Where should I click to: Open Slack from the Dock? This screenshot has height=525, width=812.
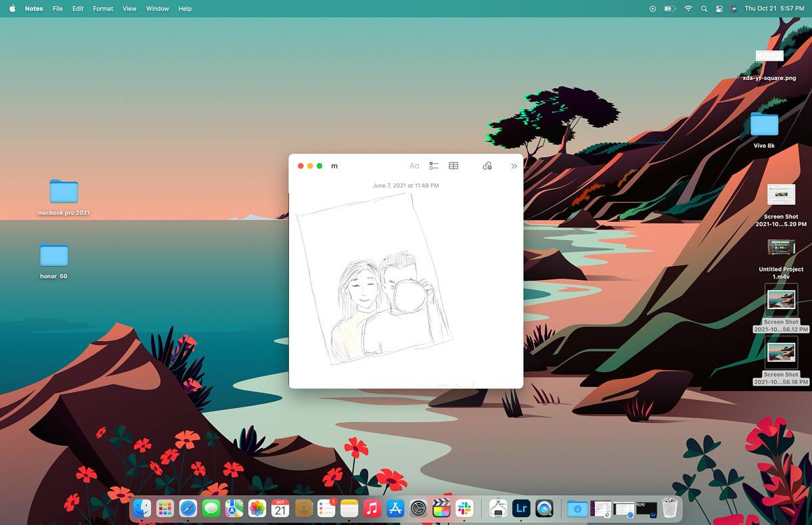click(464, 508)
